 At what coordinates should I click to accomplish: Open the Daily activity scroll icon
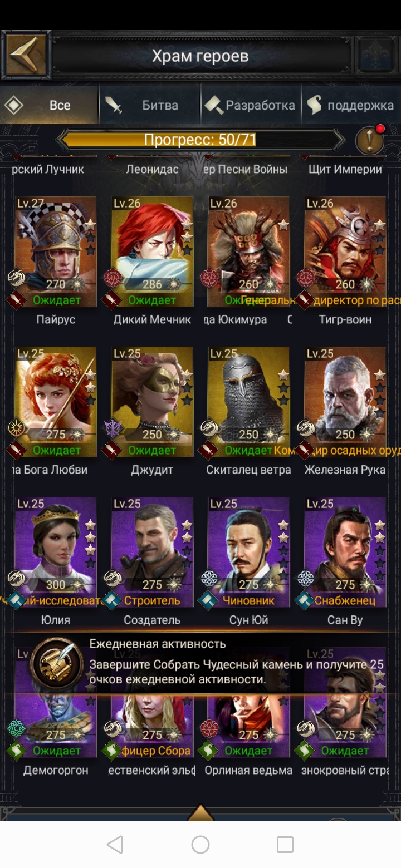pyautogui.click(x=57, y=664)
